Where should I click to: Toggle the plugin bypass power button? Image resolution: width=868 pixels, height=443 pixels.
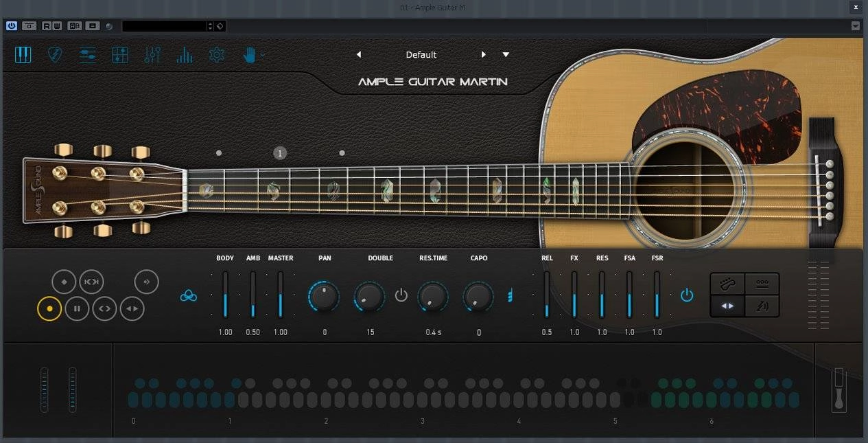click(x=12, y=26)
